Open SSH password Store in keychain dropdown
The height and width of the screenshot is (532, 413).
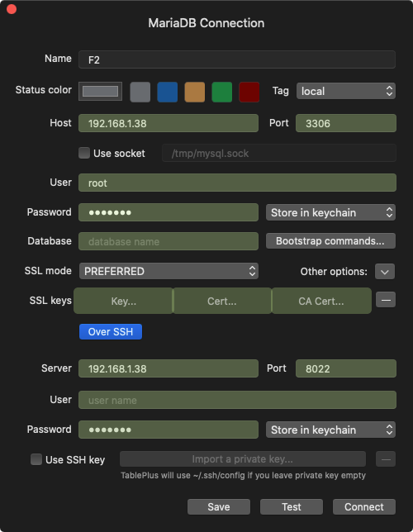point(330,430)
